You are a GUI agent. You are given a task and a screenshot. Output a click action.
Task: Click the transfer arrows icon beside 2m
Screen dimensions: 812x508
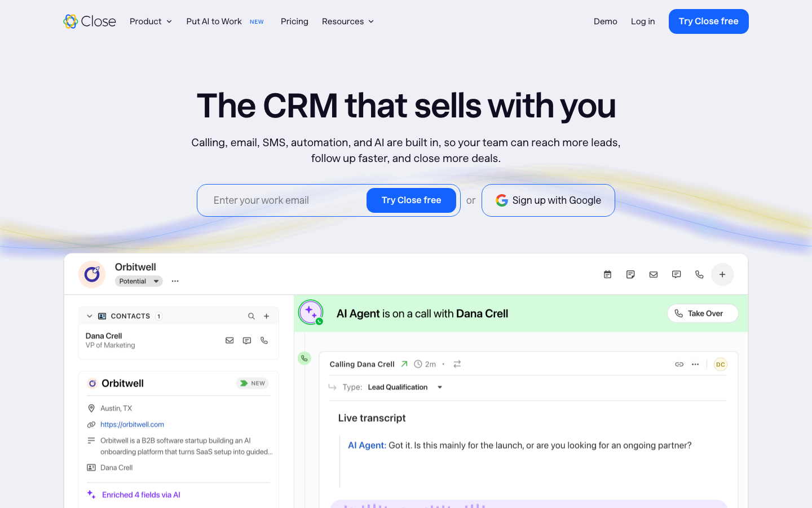click(x=457, y=364)
